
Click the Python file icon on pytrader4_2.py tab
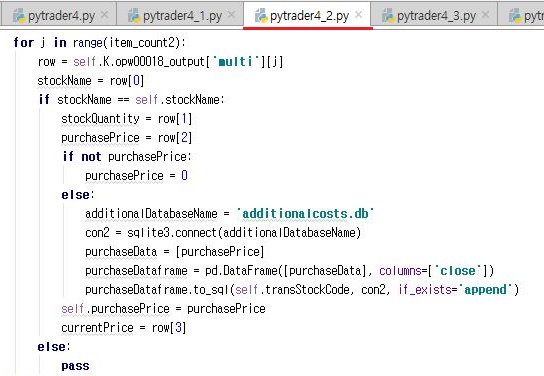[x=261, y=16]
